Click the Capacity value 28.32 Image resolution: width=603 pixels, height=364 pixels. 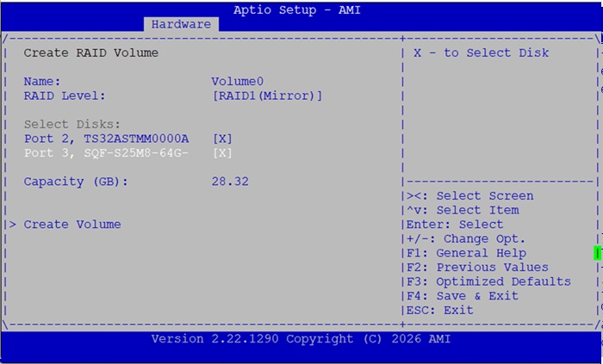click(230, 182)
